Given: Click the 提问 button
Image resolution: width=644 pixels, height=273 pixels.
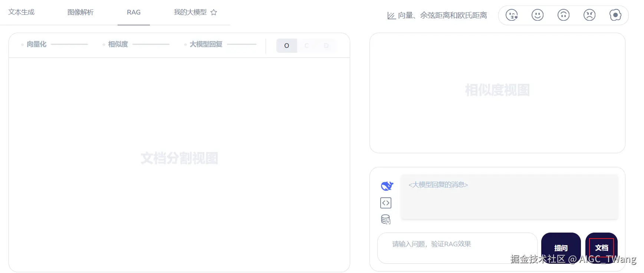Looking at the screenshot, I should (x=561, y=247).
